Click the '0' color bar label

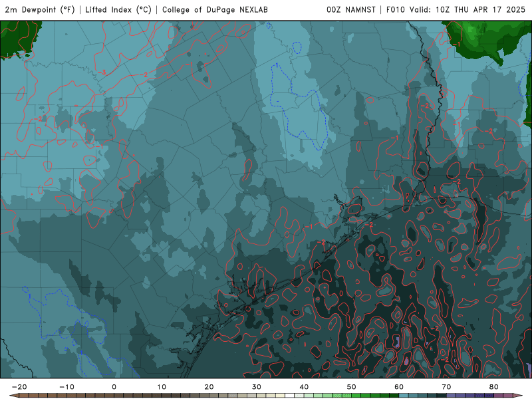point(114,387)
